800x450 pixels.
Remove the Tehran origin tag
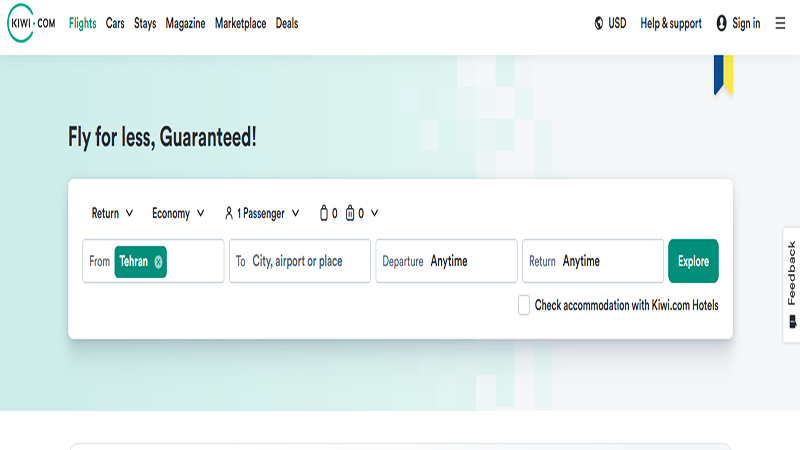tap(159, 261)
